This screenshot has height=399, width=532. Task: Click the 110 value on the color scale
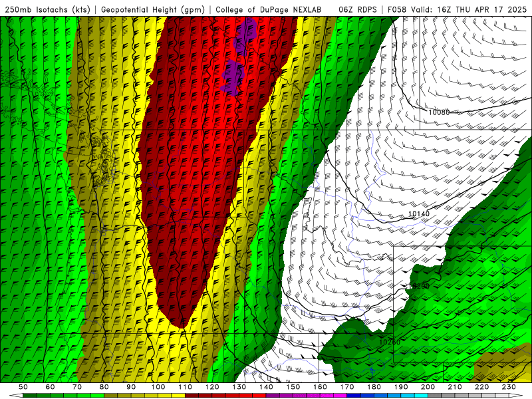pos(185,387)
